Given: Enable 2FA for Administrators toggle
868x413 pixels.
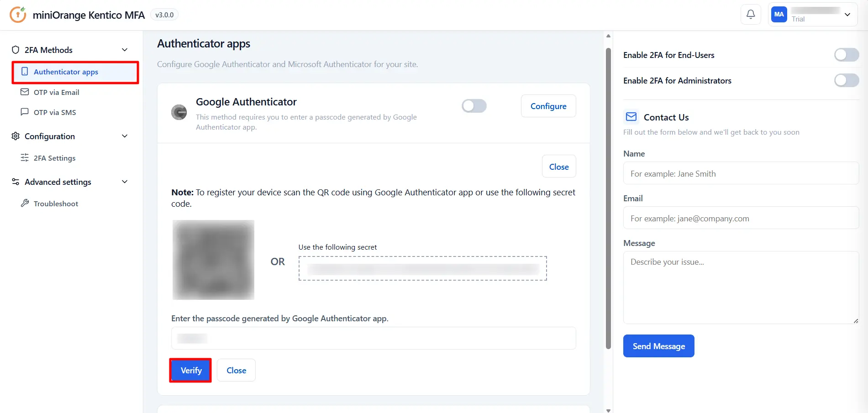Looking at the screenshot, I should 847,80.
